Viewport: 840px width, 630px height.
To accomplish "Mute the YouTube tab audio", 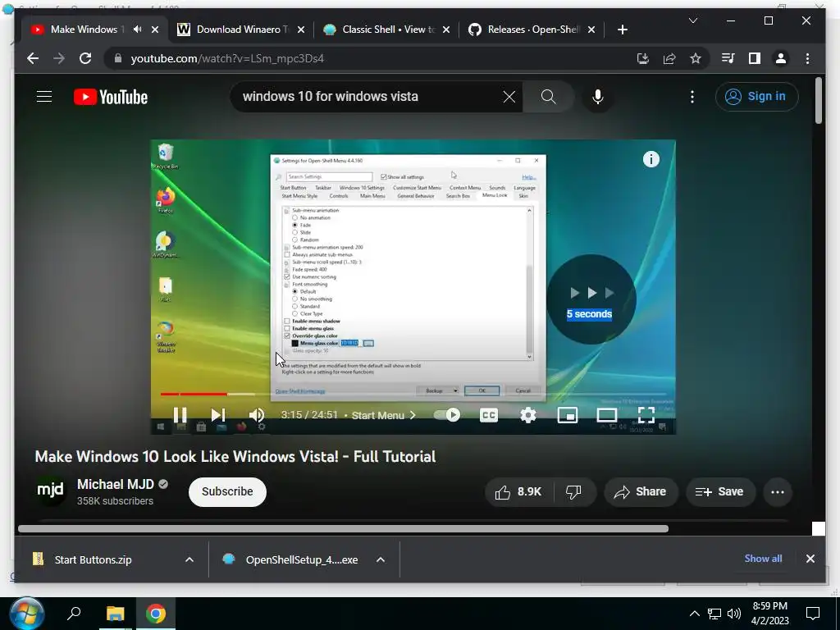I will click(x=138, y=30).
